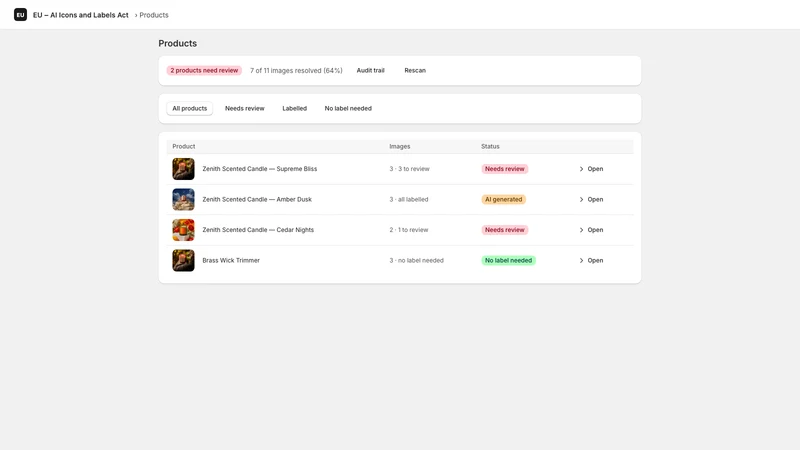Click Zenith Scented Candle — Supreme Bliss name
The width and height of the screenshot is (800, 450).
point(260,169)
